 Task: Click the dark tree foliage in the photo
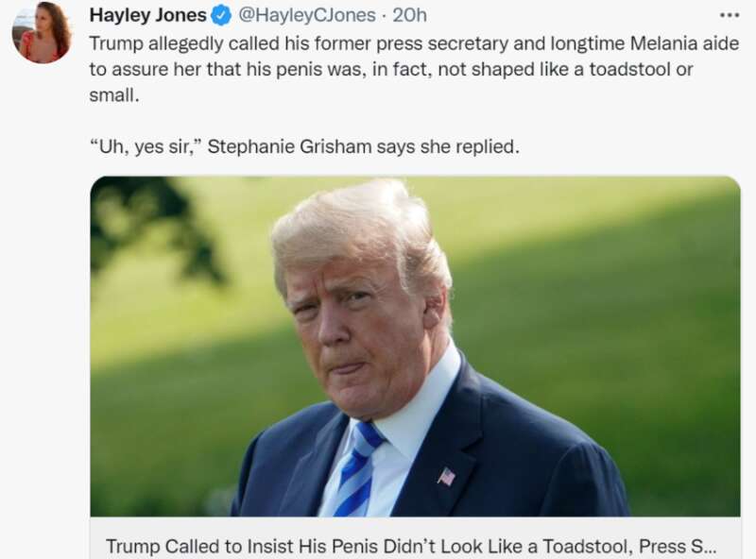pos(152,229)
